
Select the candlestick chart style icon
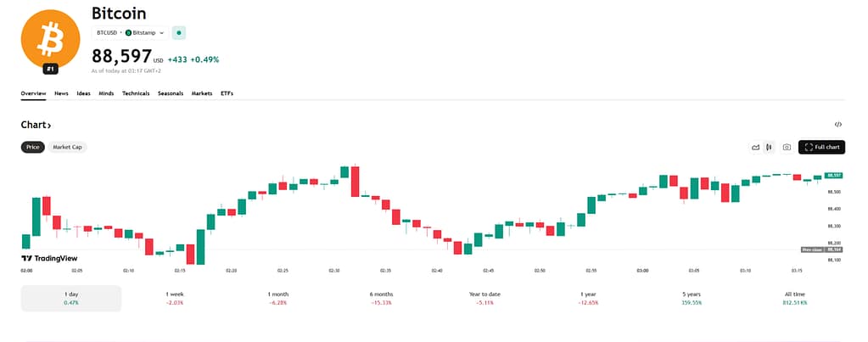769,147
